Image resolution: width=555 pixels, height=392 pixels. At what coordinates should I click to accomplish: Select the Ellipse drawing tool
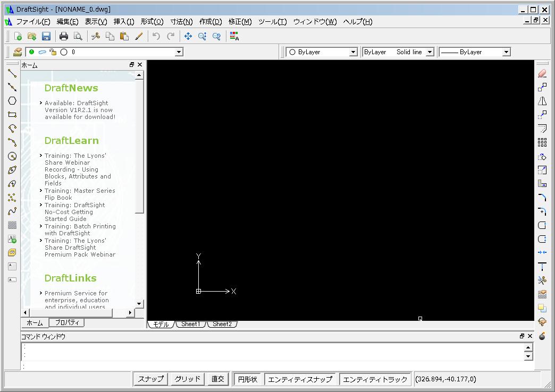coord(12,170)
